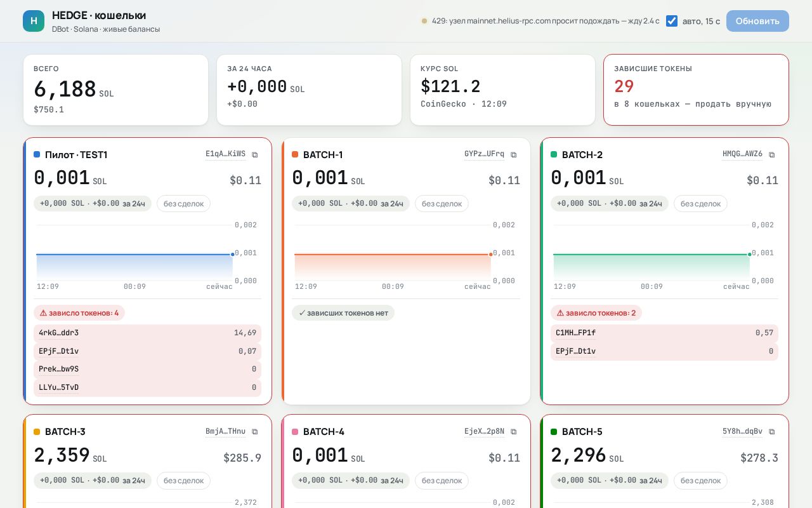Copy the BATCH-5 wallet address
The height and width of the screenshot is (508, 812).
point(772,432)
